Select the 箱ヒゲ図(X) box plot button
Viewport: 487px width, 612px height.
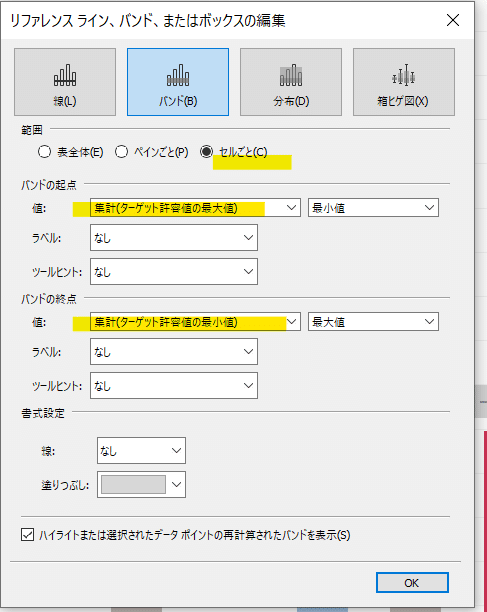404,82
